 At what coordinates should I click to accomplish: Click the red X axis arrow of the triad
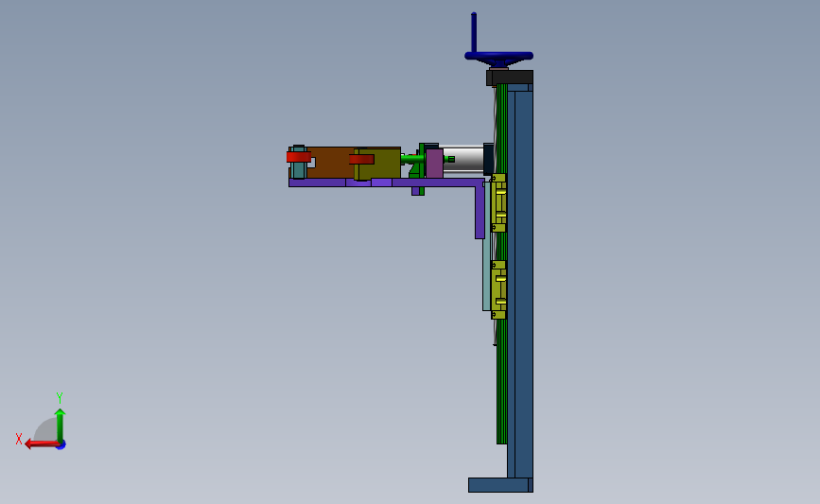pos(41,443)
